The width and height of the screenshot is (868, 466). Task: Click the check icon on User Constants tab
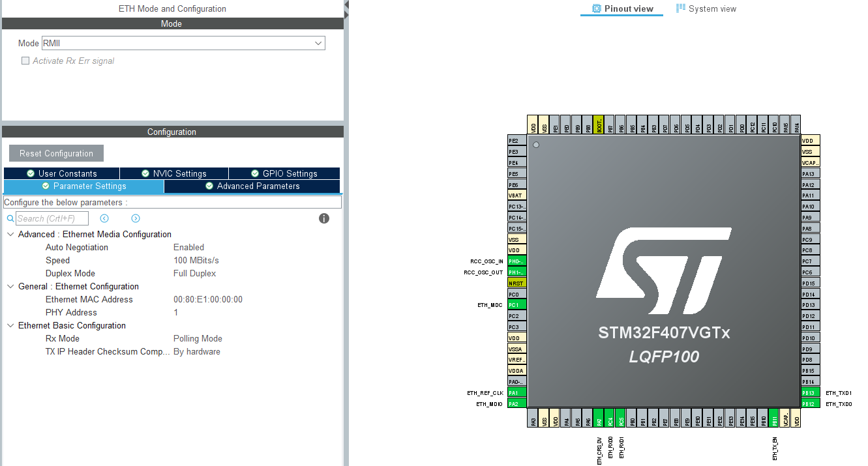[x=32, y=173]
